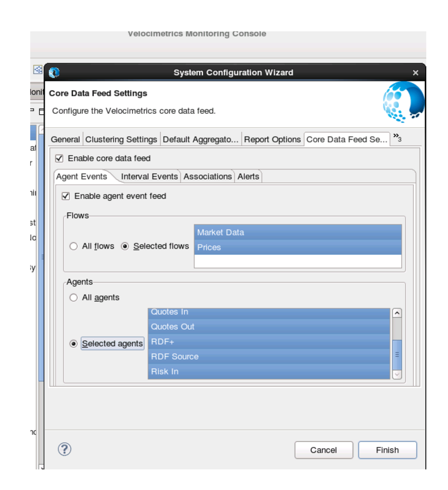
Task: Select Quotes In agent
Action: pyautogui.click(x=269, y=314)
